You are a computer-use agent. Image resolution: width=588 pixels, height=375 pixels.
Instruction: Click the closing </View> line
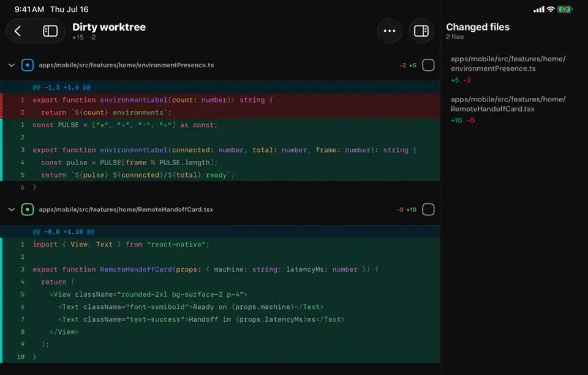tap(220, 332)
